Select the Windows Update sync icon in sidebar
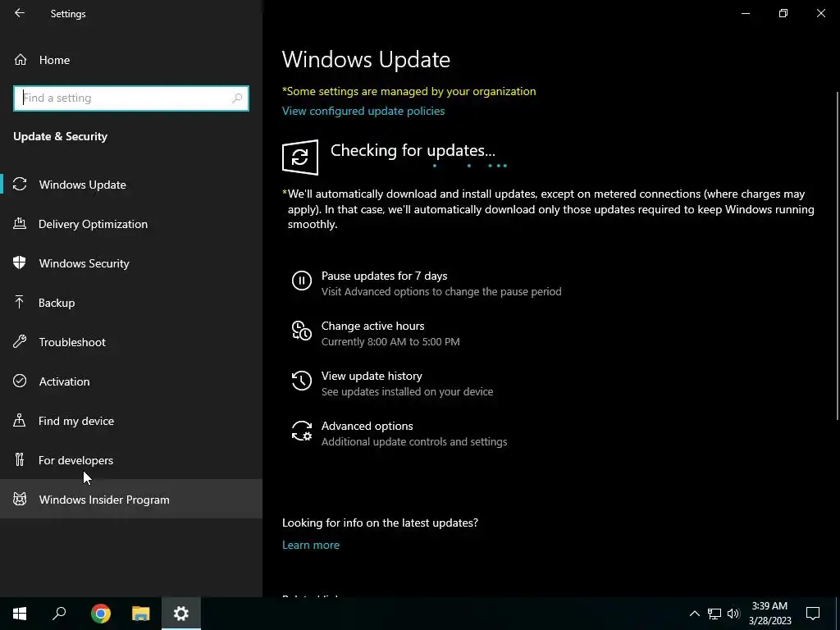Screen dimensions: 840x630 [x=20, y=185]
